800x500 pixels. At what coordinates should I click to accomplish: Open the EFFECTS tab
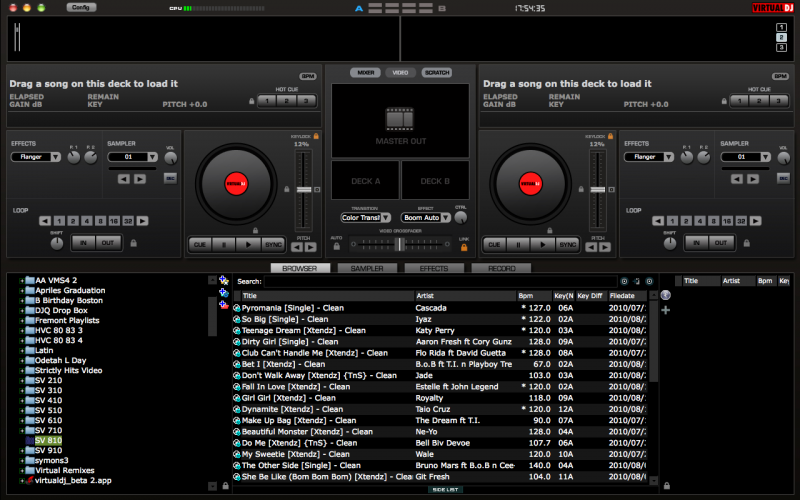pos(434,268)
